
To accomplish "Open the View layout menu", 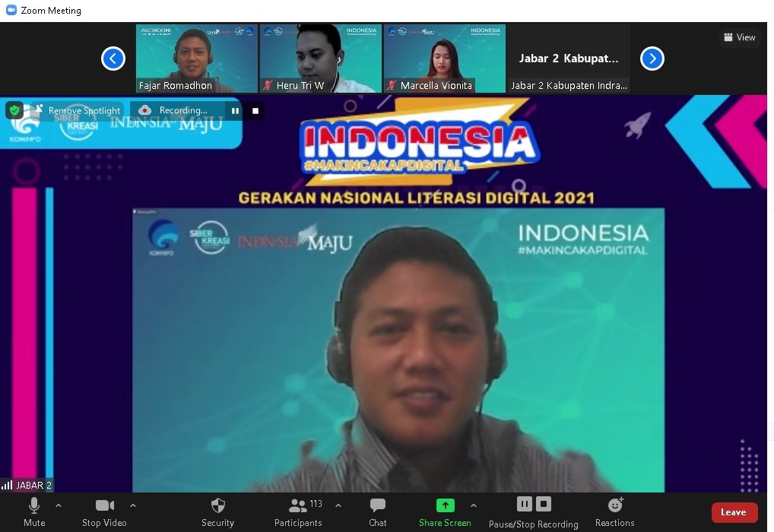I will tap(740, 37).
